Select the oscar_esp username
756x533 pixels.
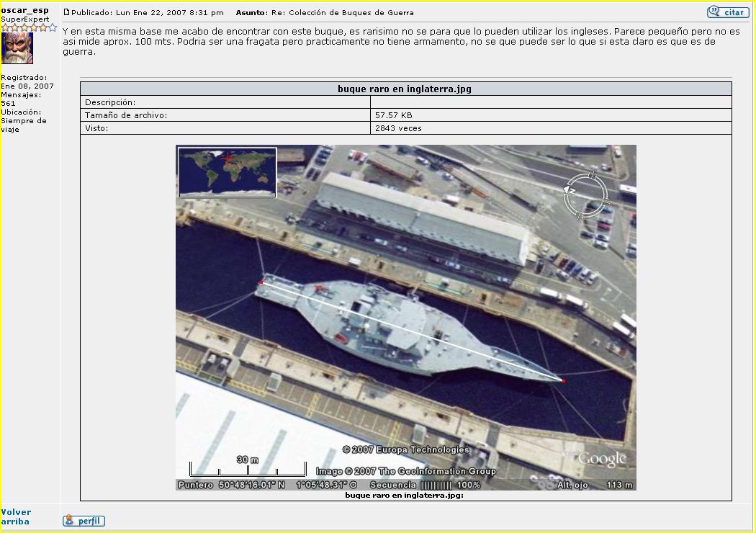click(x=24, y=10)
